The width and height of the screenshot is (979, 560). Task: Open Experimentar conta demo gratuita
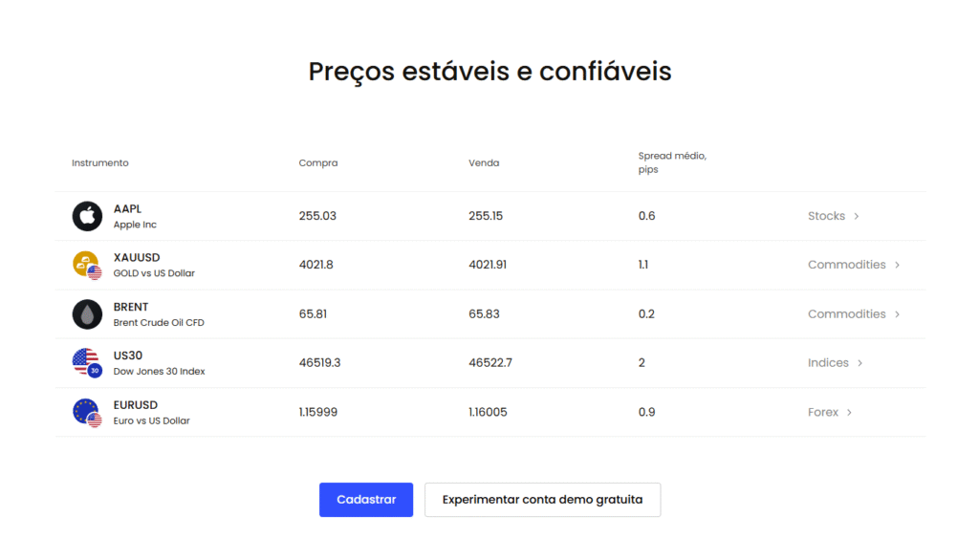click(542, 500)
